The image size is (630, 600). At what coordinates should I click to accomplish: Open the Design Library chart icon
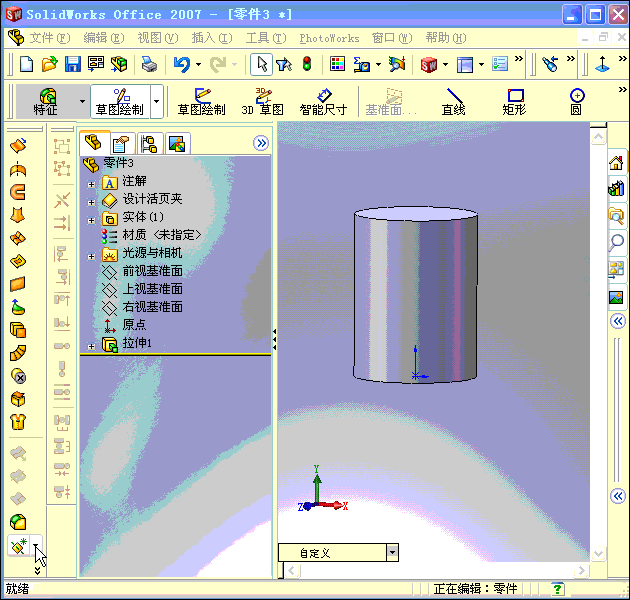coord(616,188)
